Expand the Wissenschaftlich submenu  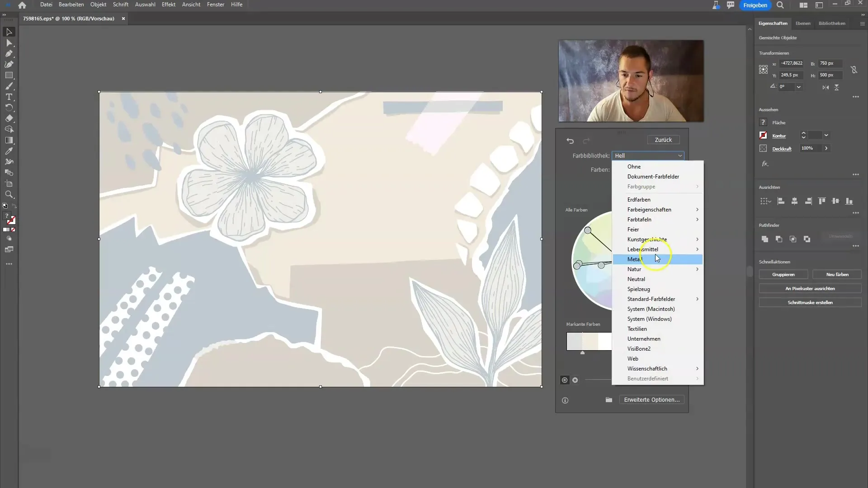pos(658,369)
